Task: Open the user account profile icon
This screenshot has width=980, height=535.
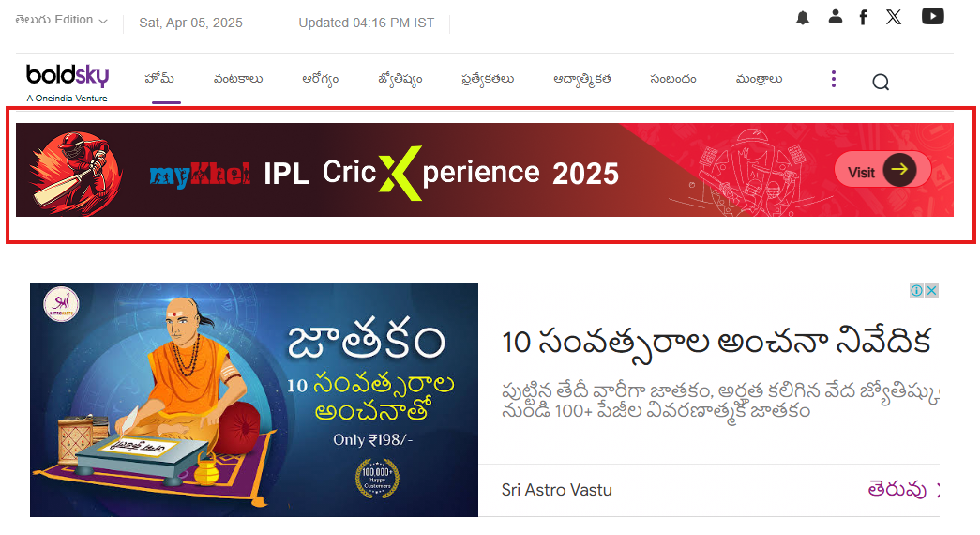Action: 835,17
